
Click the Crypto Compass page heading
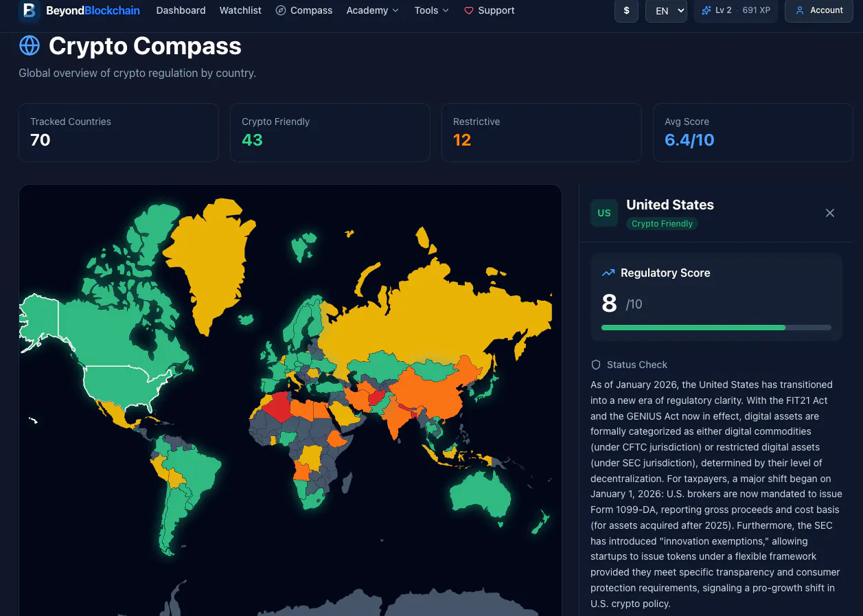pyautogui.click(x=145, y=46)
